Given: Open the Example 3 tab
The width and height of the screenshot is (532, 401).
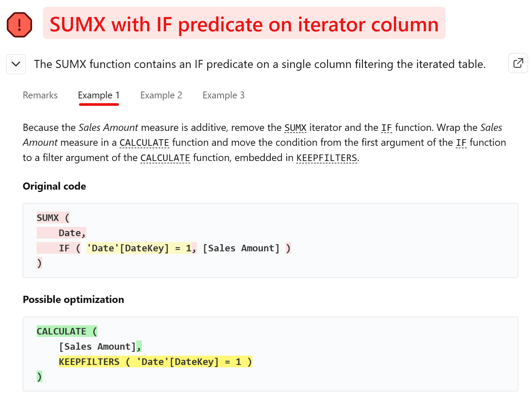Looking at the screenshot, I should coord(224,95).
